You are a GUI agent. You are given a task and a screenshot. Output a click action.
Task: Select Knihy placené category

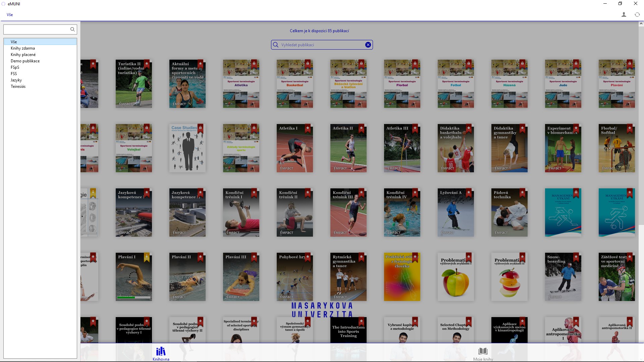[x=23, y=55]
